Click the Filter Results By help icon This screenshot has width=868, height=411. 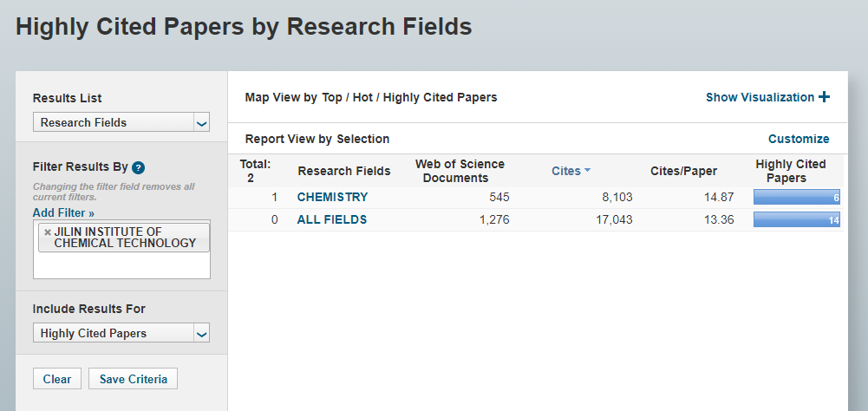point(138,167)
